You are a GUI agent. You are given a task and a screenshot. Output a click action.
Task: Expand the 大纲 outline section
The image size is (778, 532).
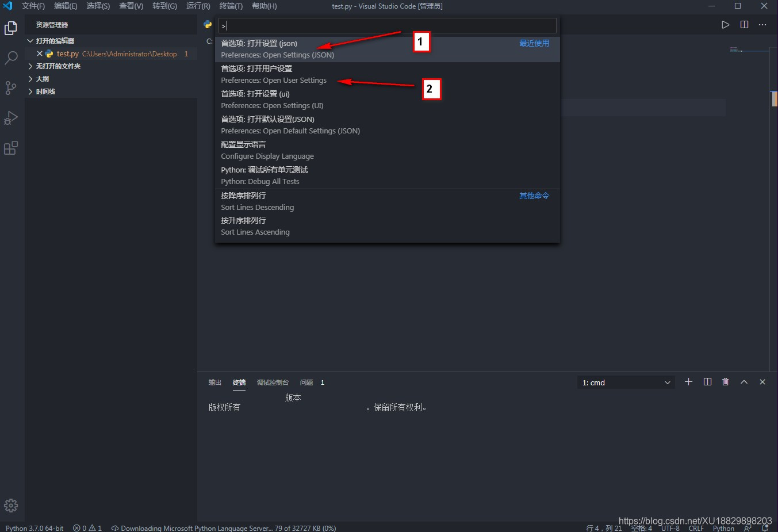(x=39, y=79)
